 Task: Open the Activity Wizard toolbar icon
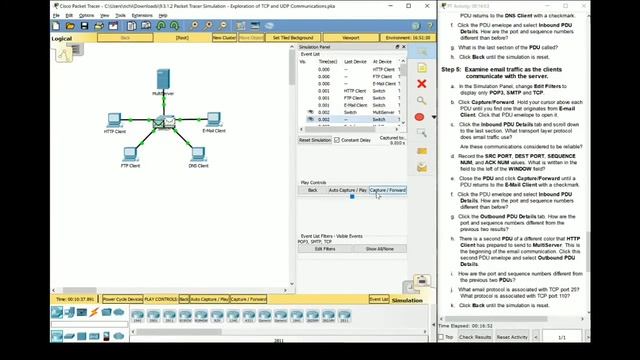pos(113,26)
